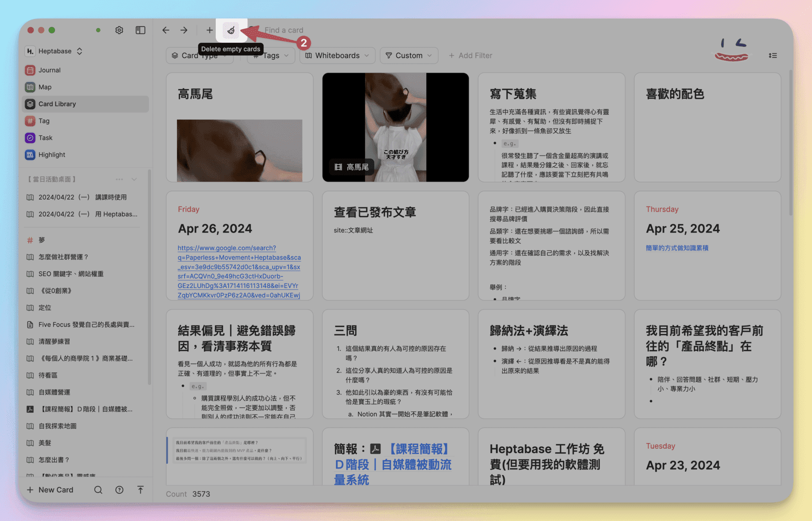812x521 pixels.
Task: Click the scroll-to-top arrow at sidebar bottom
Action: tap(140, 489)
